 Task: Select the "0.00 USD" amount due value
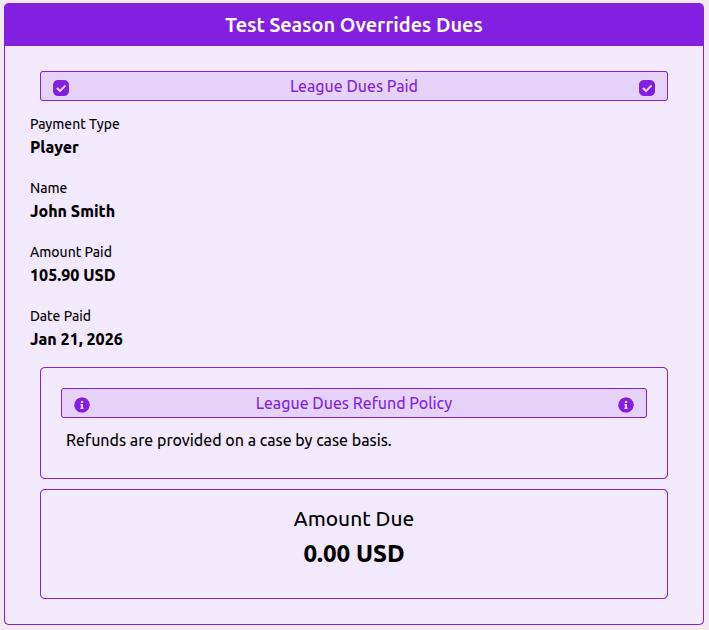[354, 553]
